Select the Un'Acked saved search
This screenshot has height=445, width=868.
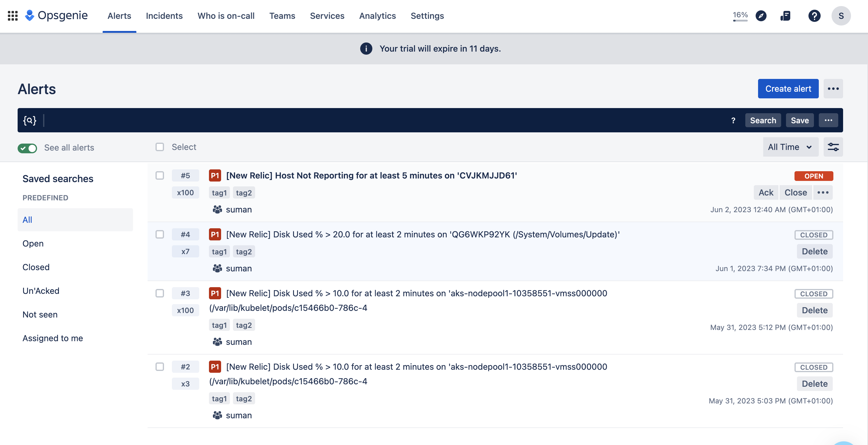click(x=75, y=291)
